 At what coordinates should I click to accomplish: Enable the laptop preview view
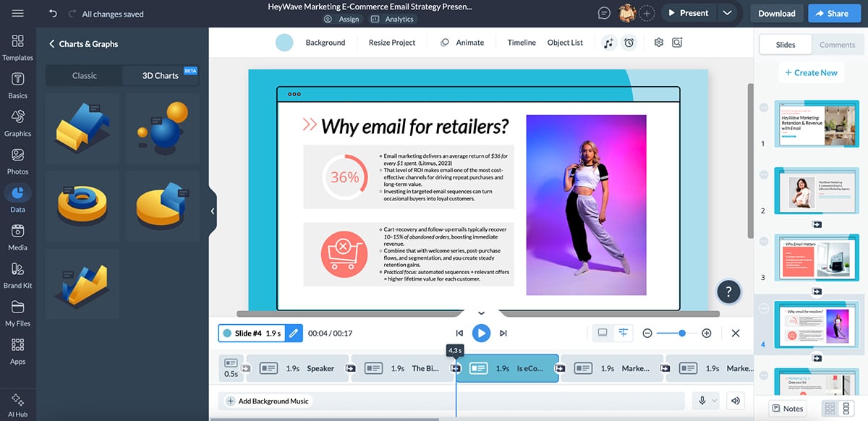602,333
